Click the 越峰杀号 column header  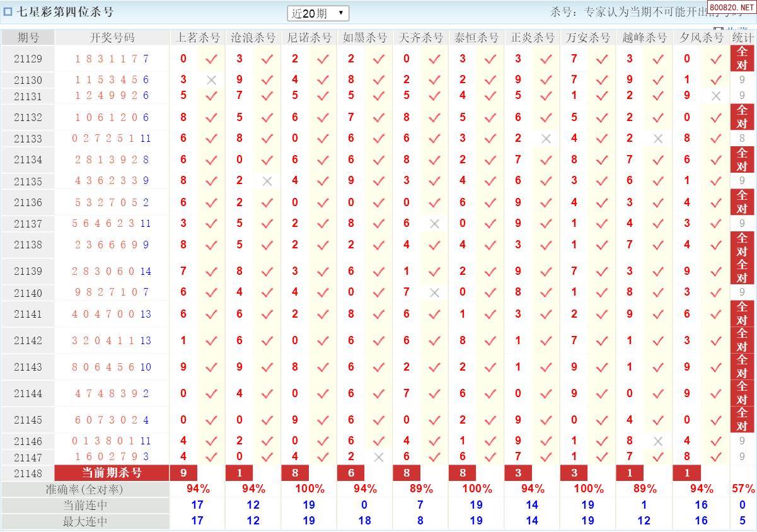[644, 37]
